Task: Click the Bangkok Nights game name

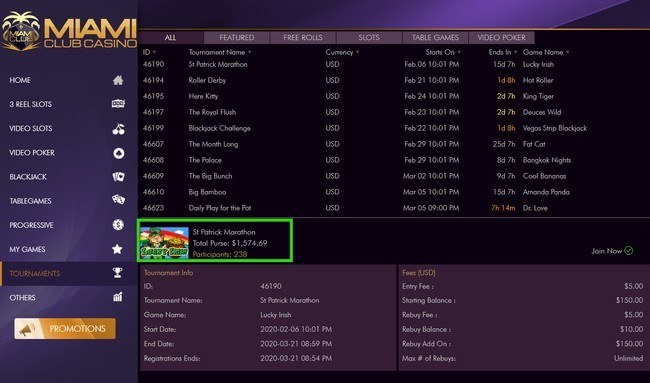Action: [x=547, y=160]
